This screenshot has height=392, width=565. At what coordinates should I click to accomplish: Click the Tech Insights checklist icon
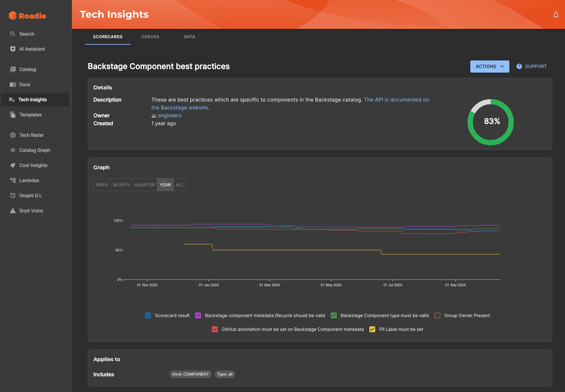point(12,100)
